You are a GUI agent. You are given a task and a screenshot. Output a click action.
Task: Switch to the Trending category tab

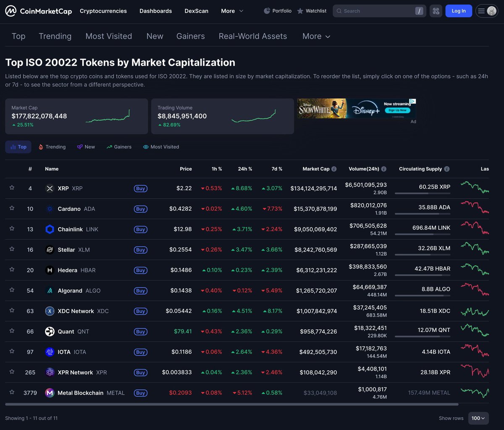[55, 36]
